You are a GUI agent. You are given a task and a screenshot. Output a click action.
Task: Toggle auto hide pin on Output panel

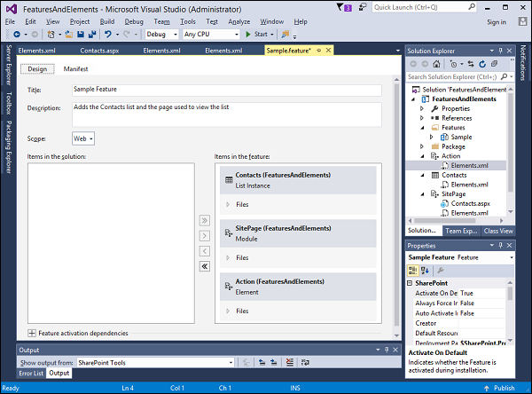[387, 350]
